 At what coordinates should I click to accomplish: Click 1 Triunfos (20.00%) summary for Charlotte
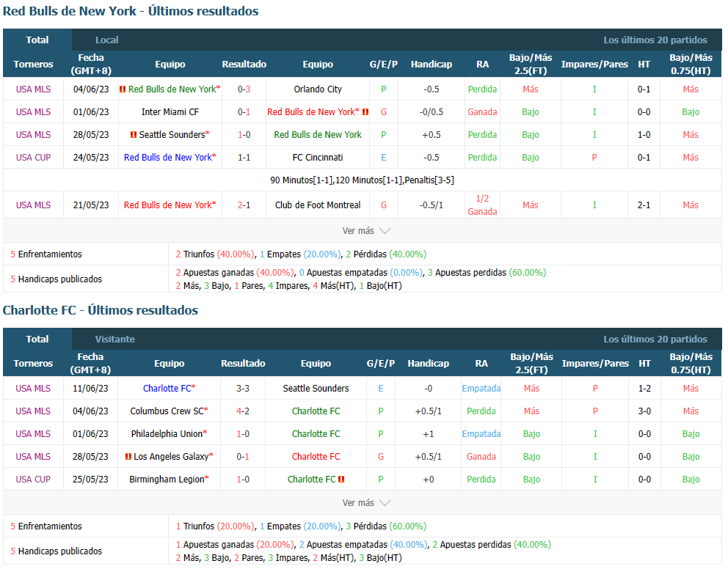coord(215,526)
